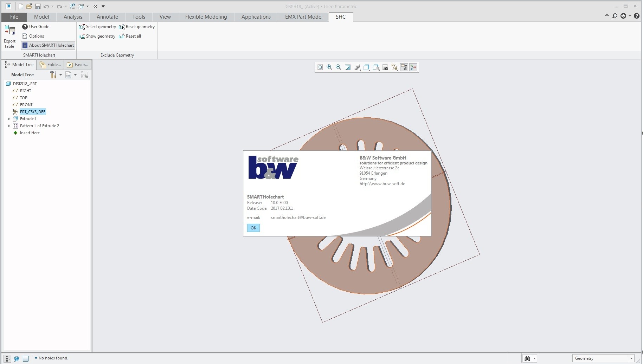Select DISK318_.PRT in the model tree
Viewport: 643px width, 364px height.
pos(21,84)
